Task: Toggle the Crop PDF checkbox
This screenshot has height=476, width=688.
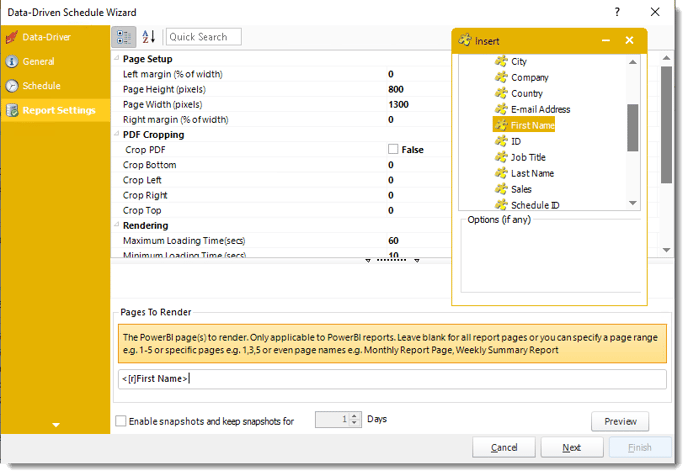Action: pos(393,150)
